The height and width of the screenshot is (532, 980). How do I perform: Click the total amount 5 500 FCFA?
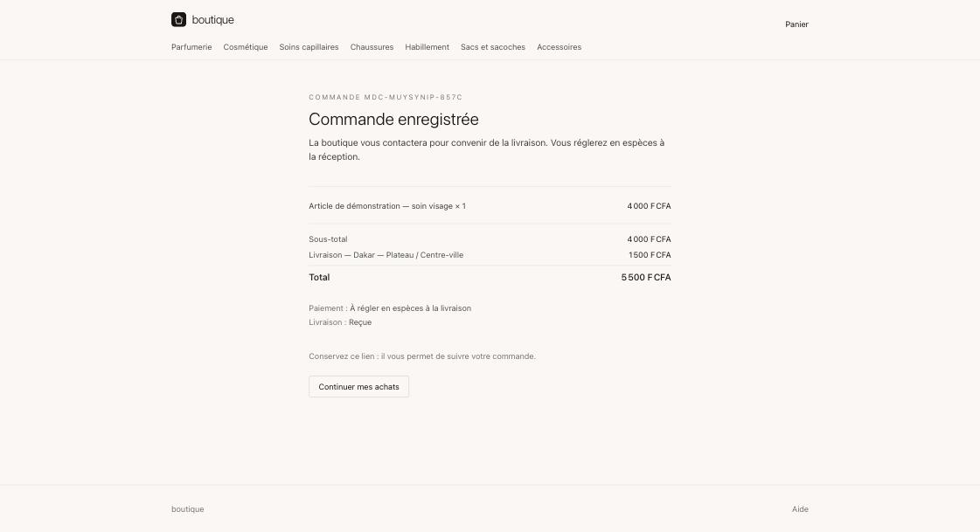pos(646,277)
